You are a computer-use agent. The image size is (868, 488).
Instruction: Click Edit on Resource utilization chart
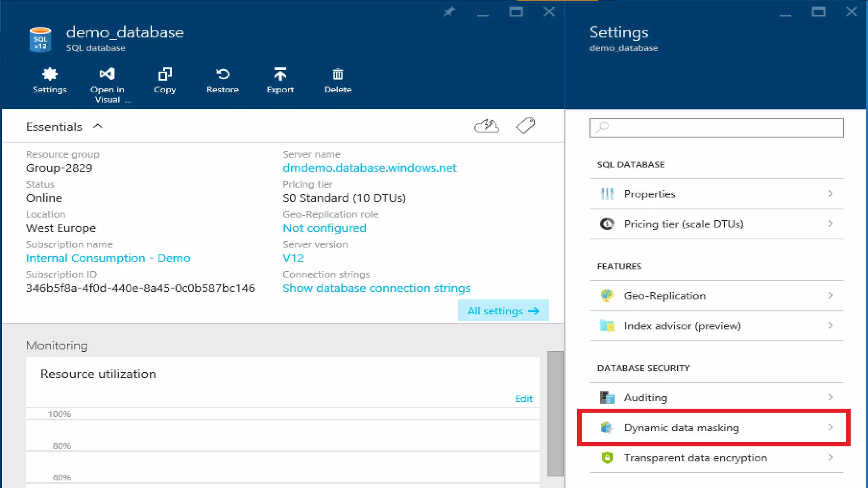[x=523, y=399]
